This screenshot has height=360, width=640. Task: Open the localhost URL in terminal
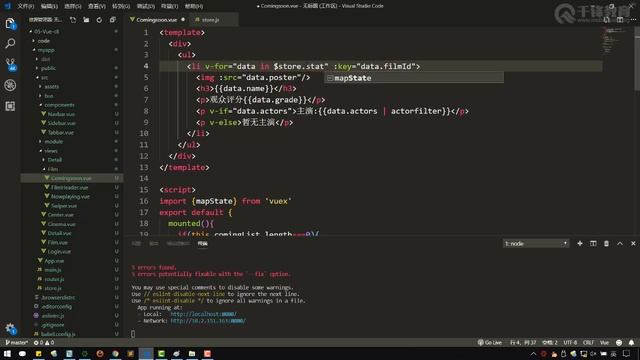click(x=203, y=314)
